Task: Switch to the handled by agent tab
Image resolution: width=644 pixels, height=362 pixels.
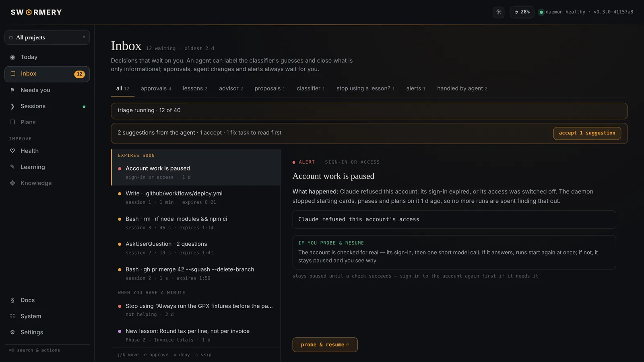Action: (462, 88)
